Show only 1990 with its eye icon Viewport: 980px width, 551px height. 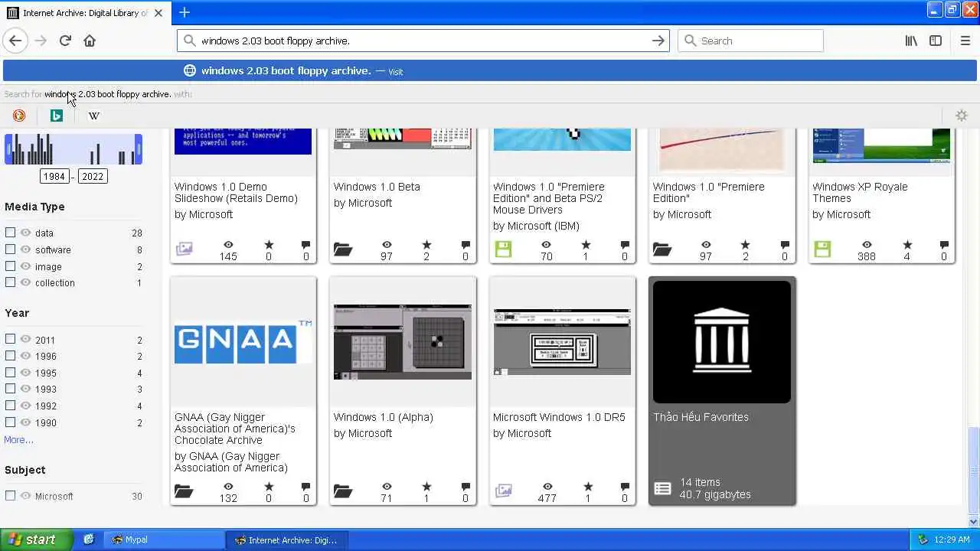tap(25, 422)
